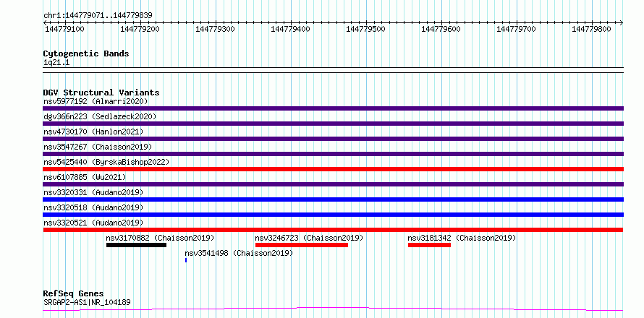The width and height of the screenshot is (644, 318).
Task: Open the nsv4730170 (Hanlon2021) label
Action: pyautogui.click(x=93, y=132)
